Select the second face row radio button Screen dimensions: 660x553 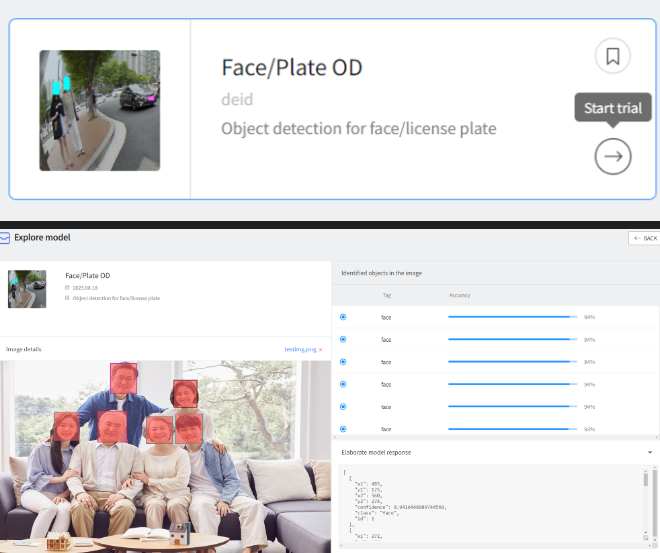343,339
